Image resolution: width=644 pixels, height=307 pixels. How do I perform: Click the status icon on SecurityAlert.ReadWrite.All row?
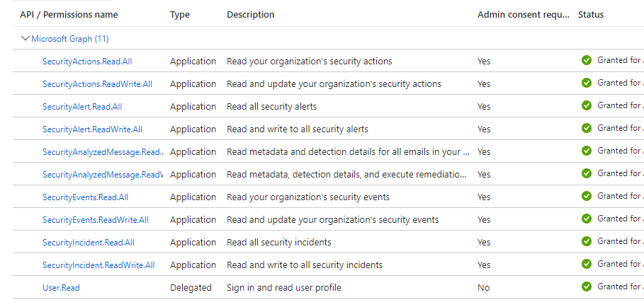(x=586, y=128)
